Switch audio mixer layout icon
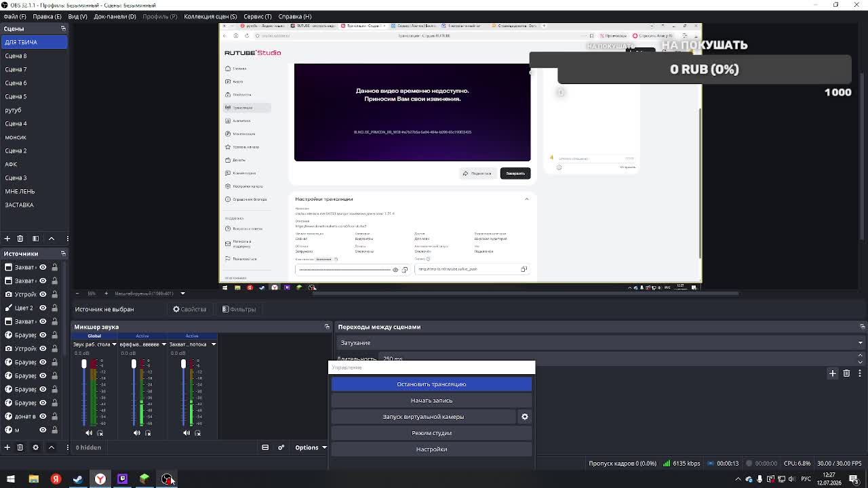The height and width of the screenshot is (488, 868). click(265, 447)
